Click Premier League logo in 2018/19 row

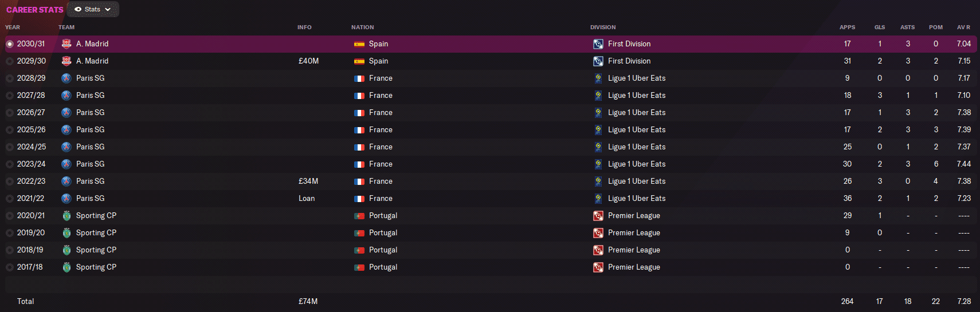[598, 250]
